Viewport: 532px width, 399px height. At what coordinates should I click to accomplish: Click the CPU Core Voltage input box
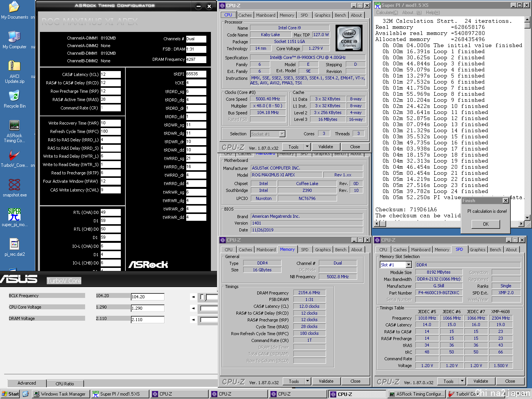click(x=147, y=309)
